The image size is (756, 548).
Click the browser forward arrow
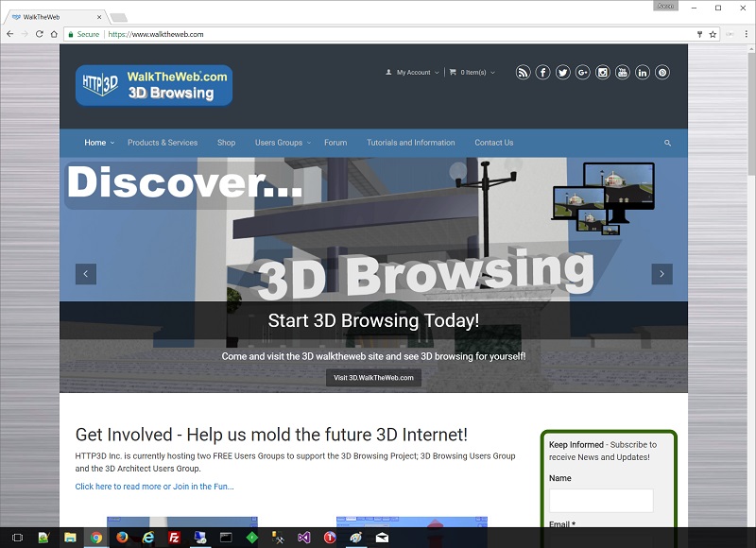[x=25, y=34]
